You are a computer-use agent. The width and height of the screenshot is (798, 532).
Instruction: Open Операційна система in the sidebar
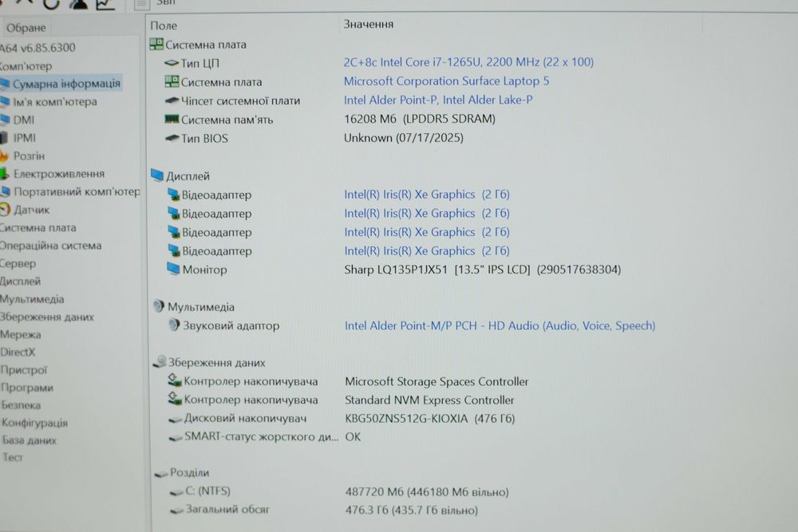[x=51, y=246]
